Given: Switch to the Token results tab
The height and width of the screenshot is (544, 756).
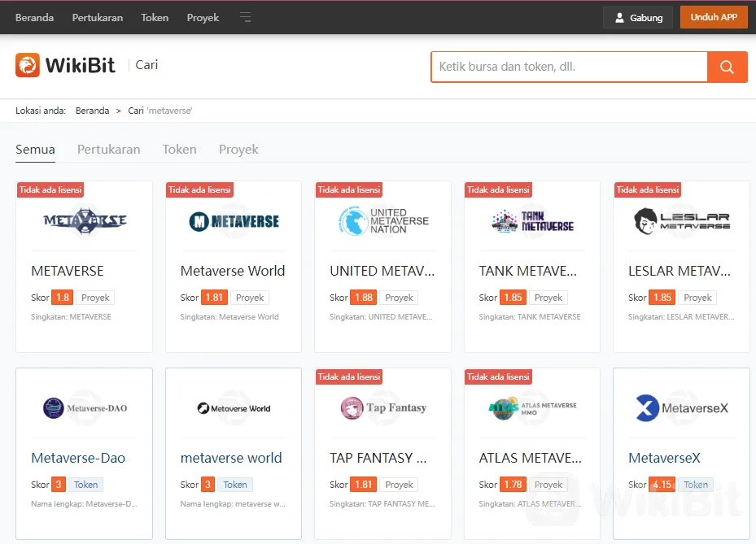Looking at the screenshot, I should (x=179, y=150).
